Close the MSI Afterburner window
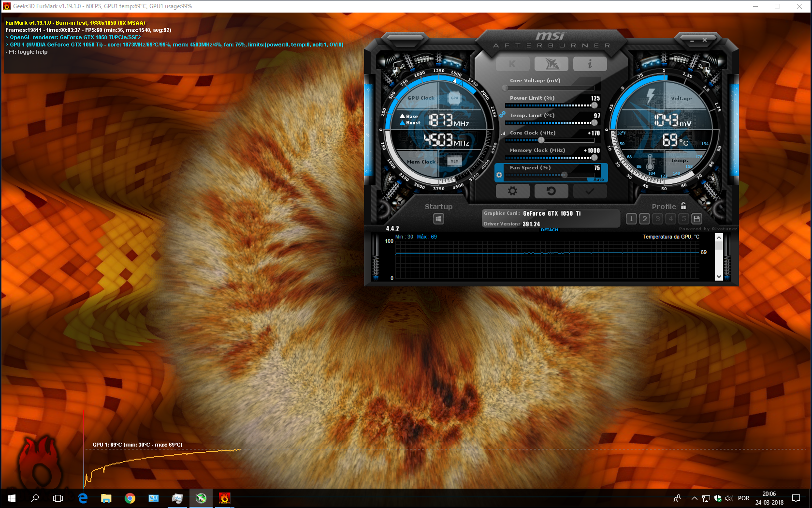 tap(705, 40)
